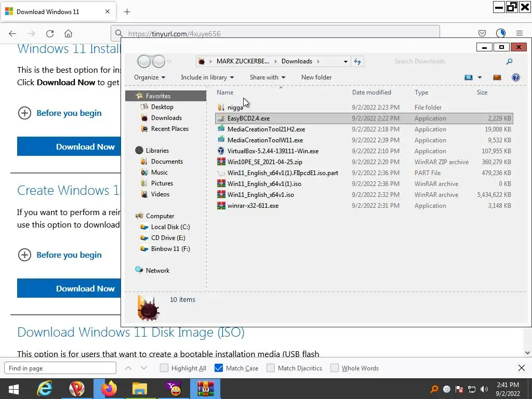
Task: Click the volume icon in system tray
Action: pyautogui.click(x=484, y=389)
